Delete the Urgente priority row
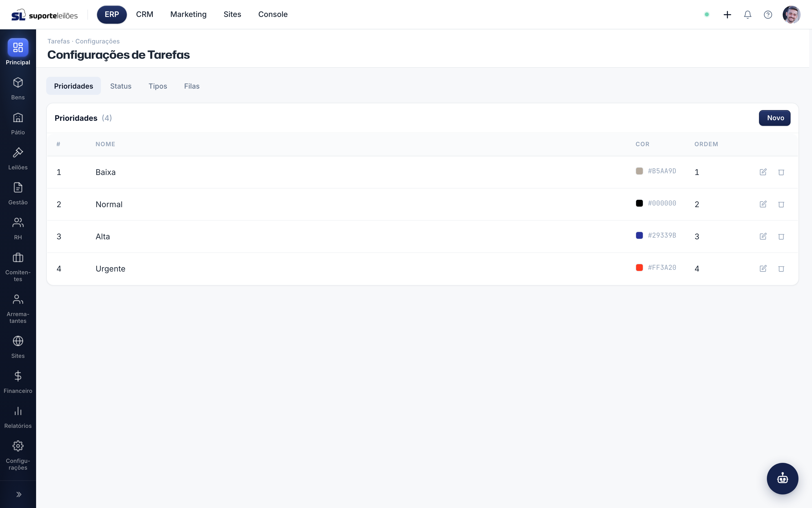 [781, 268]
